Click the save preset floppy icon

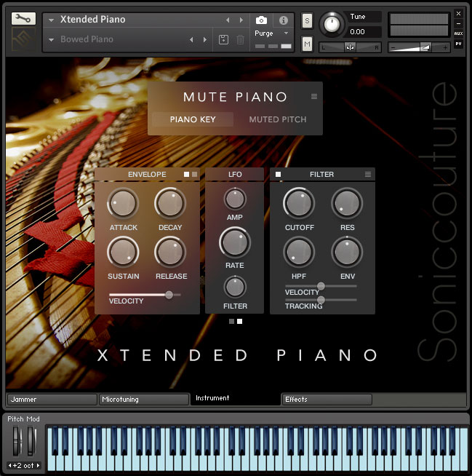223,40
